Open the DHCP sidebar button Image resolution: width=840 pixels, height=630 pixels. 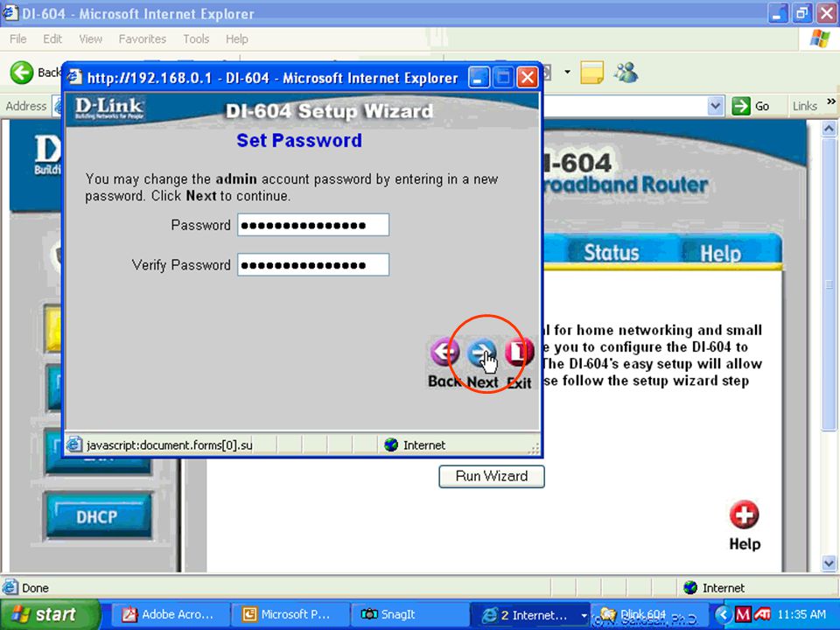(x=97, y=516)
